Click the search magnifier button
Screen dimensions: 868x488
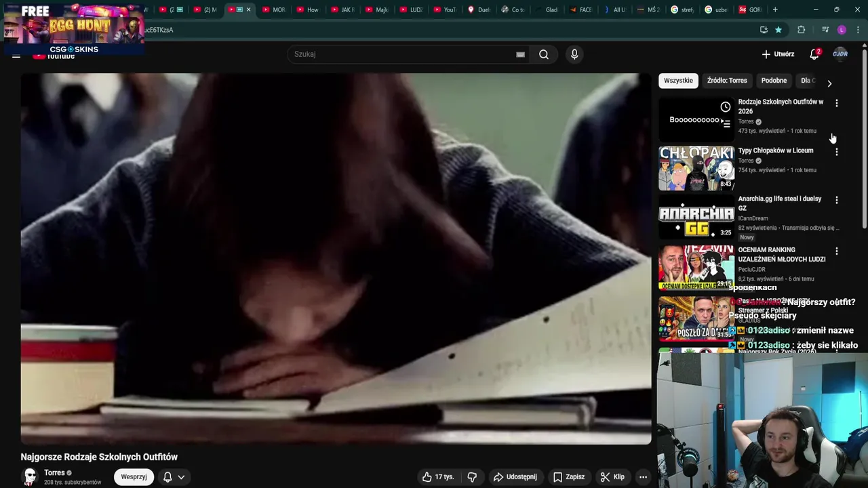(x=544, y=54)
